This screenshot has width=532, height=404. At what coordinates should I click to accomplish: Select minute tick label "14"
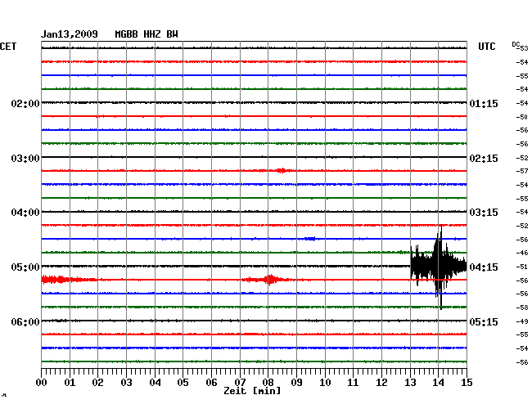coord(438,383)
